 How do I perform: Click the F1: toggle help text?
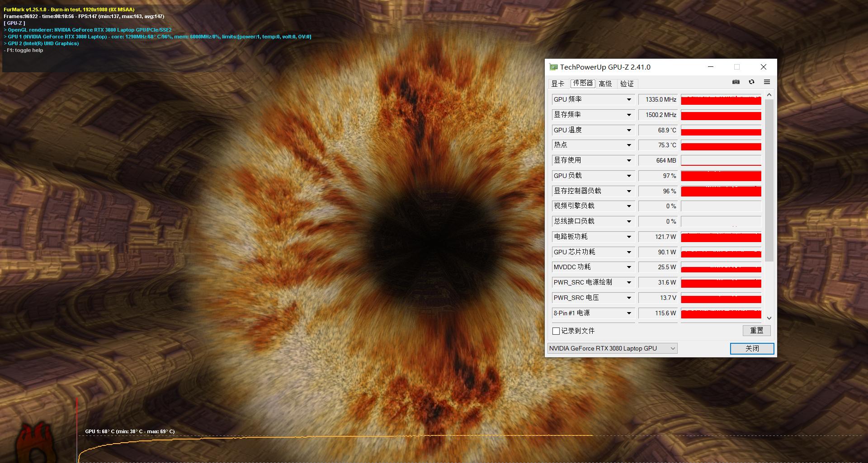point(24,50)
